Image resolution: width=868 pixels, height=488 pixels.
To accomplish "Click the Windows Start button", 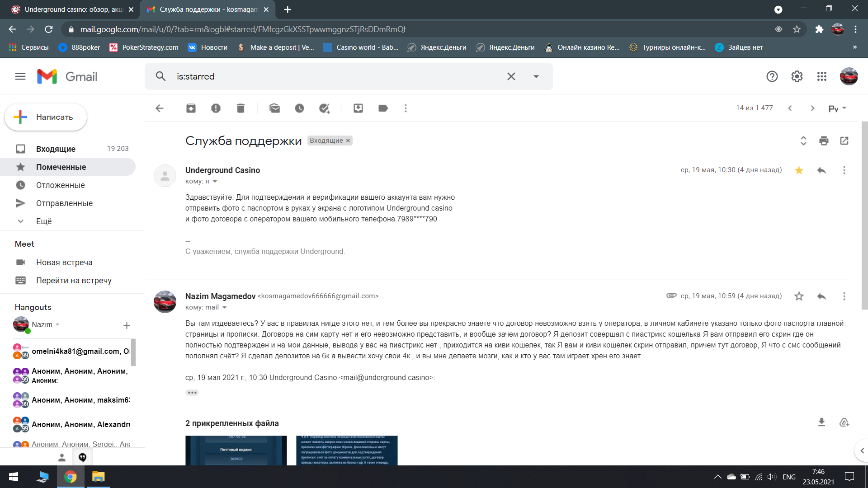I will [x=14, y=477].
